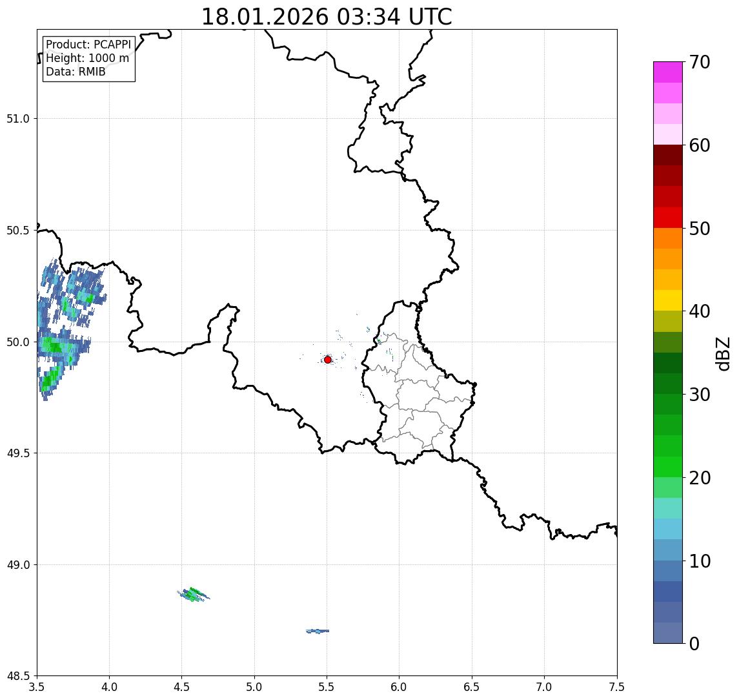Image resolution: width=739 pixels, height=700 pixels.
Task: Click the colorbar tick label 50
Action: coord(700,229)
